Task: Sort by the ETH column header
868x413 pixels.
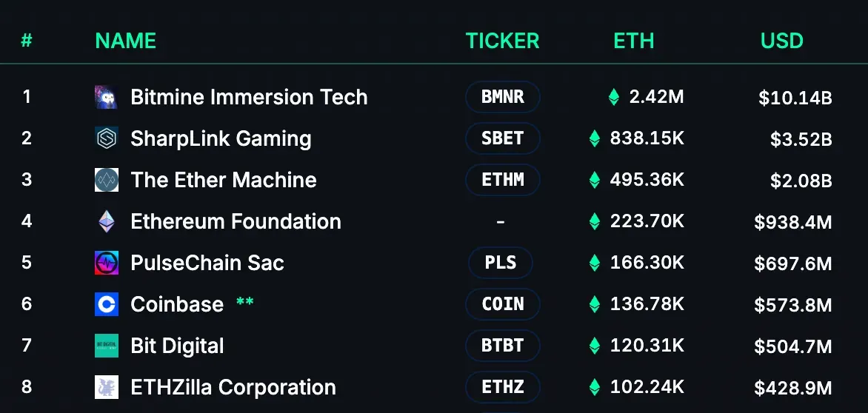Action: pyautogui.click(x=634, y=41)
